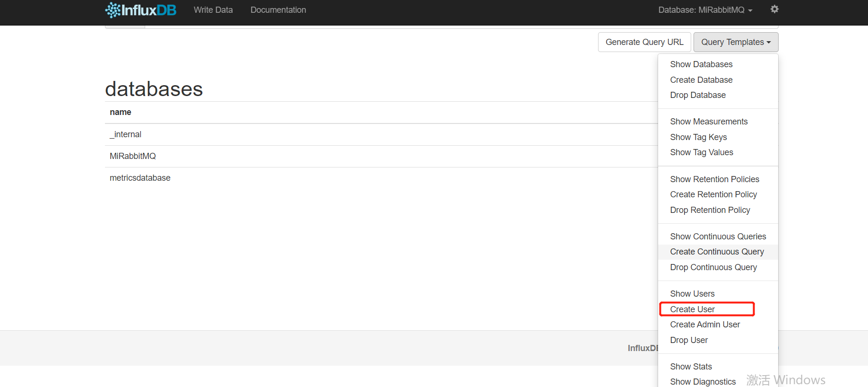
Task: Select Show Measurements template
Action: coord(718,122)
